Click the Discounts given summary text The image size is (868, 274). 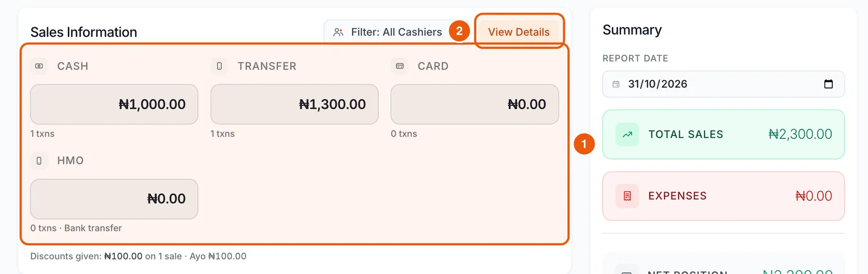click(138, 256)
